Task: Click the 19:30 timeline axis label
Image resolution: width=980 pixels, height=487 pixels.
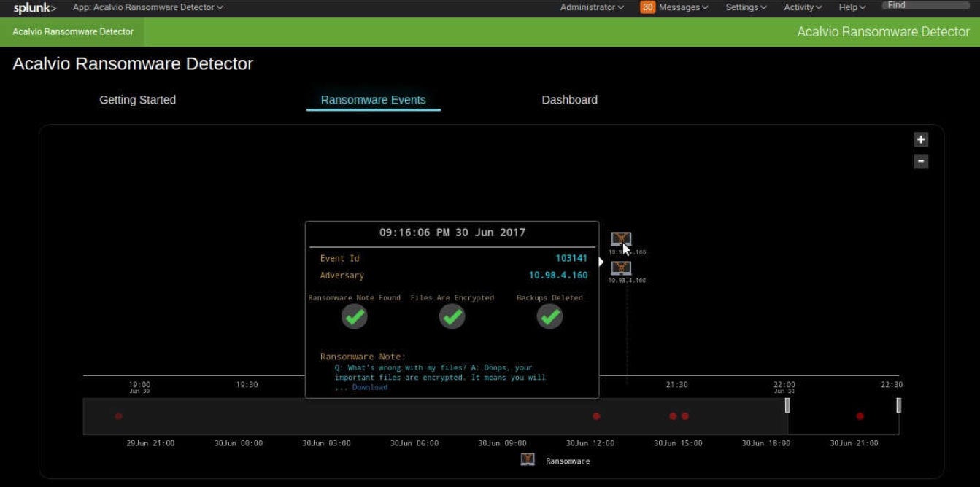Action: pyautogui.click(x=247, y=385)
